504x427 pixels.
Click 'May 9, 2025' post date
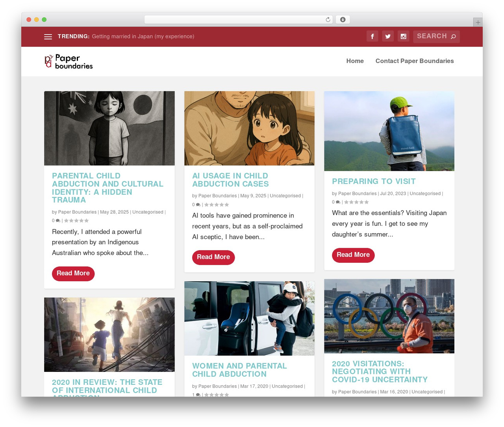[x=253, y=196]
